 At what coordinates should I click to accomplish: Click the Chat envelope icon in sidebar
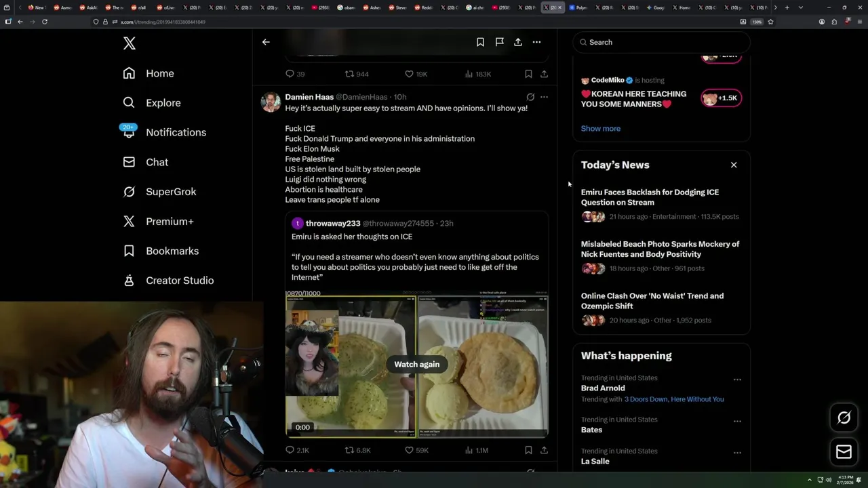[x=129, y=162]
